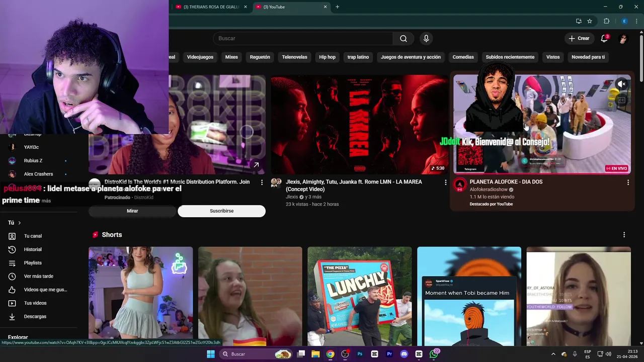Click the YouTube search magnifier button

(x=404, y=39)
